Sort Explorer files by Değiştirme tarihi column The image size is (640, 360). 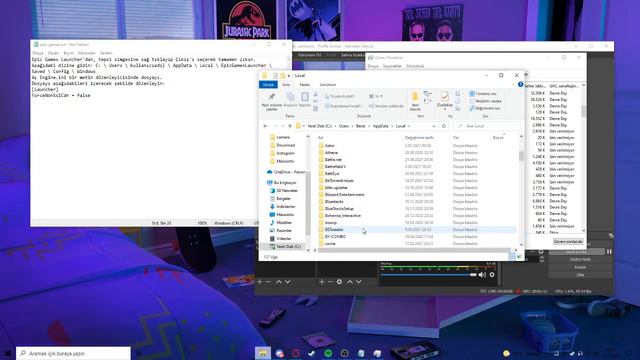[419, 138]
